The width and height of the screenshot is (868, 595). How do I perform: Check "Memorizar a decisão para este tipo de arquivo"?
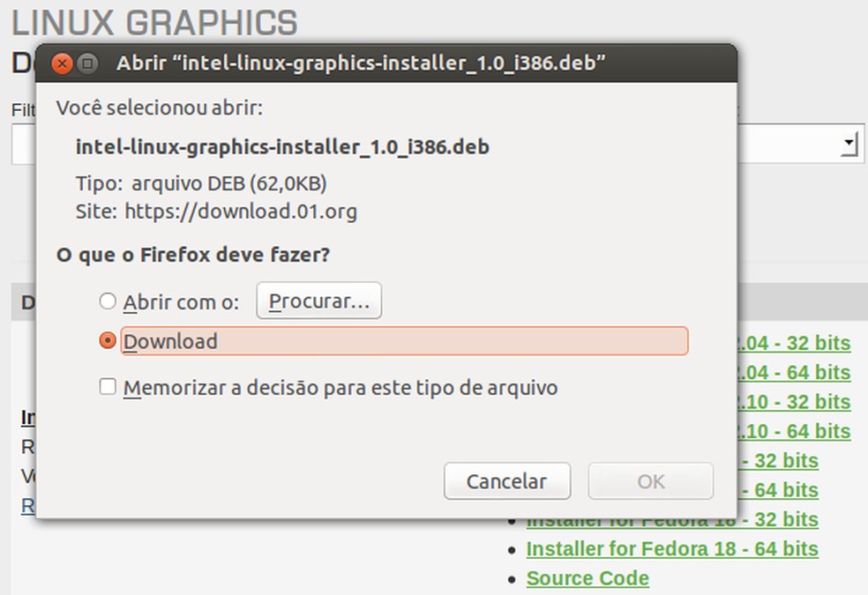tap(108, 386)
